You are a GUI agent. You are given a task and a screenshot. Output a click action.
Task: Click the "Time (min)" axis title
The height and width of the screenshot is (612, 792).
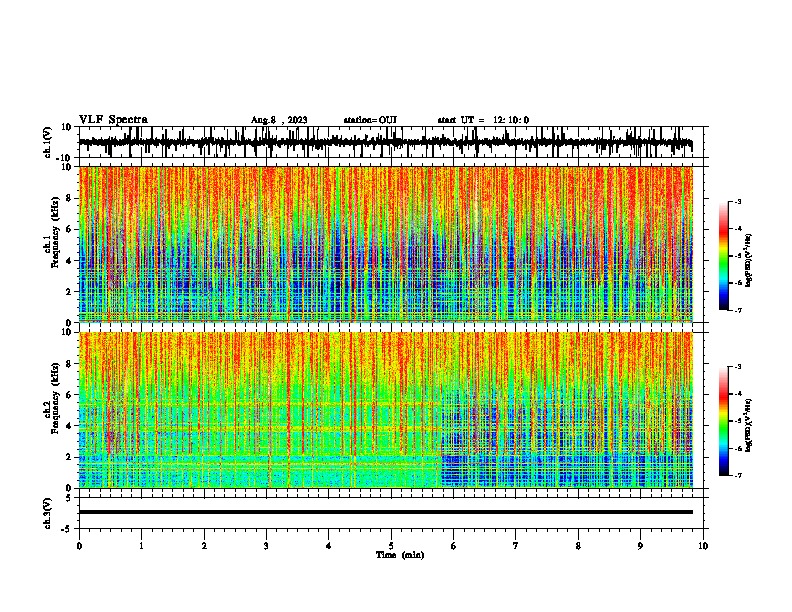[400, 555]
